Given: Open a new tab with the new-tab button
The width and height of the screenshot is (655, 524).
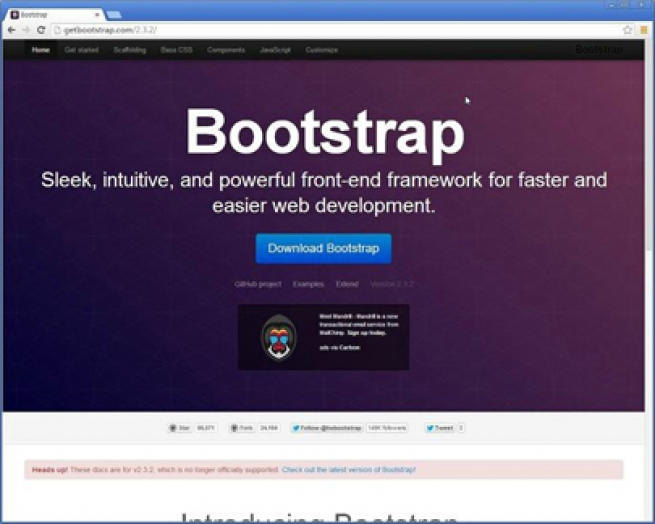Looking at the screenshot, I should point(114,15).
